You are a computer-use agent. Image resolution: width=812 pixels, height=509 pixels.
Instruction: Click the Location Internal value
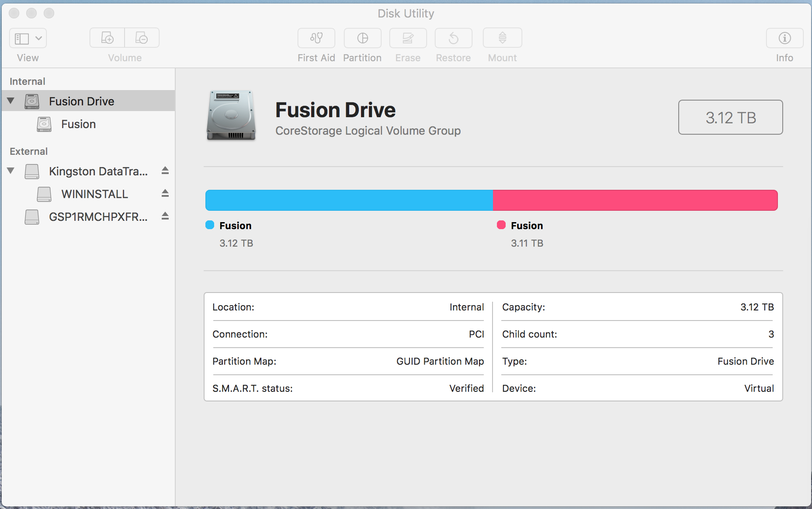click(x=467, y=307)
